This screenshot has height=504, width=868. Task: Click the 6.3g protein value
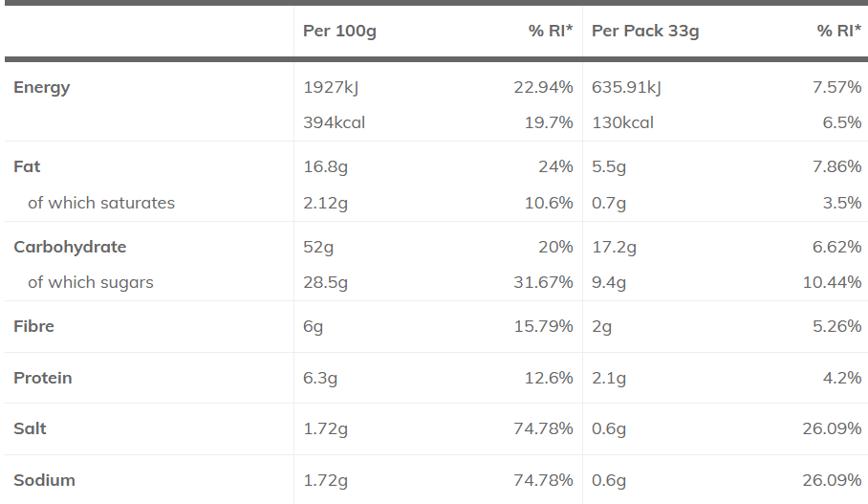pos(320,379)
